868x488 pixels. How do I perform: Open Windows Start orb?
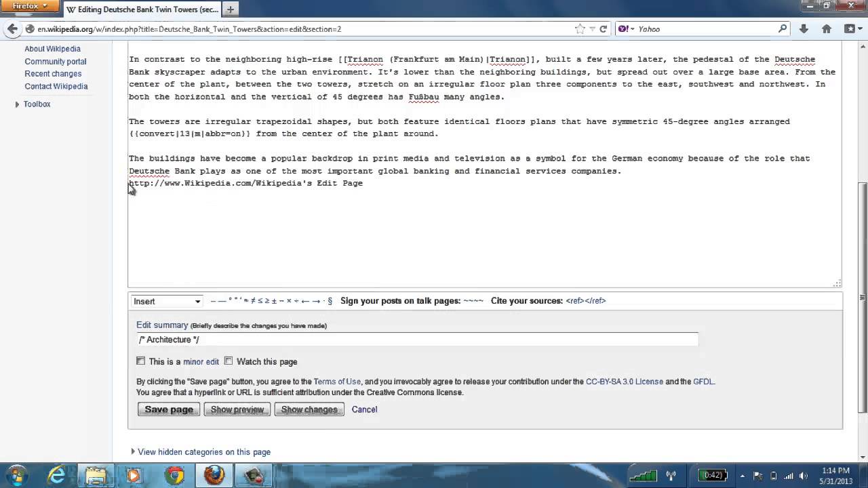click(16, 475)
